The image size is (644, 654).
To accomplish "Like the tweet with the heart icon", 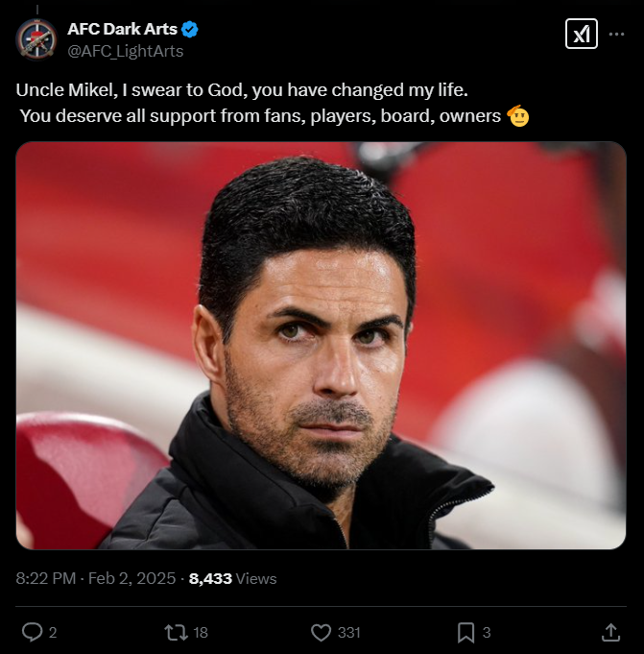I will coord(322,632).
